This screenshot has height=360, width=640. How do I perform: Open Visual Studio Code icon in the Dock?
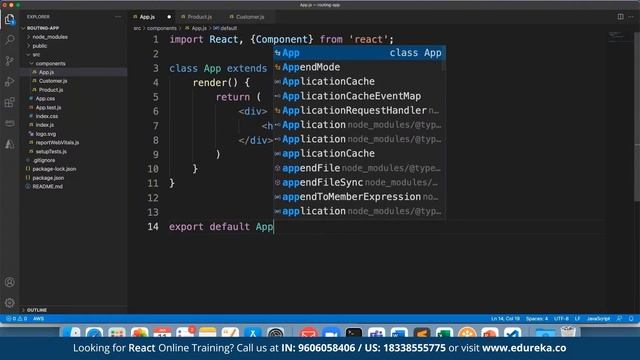coord(512,333)
